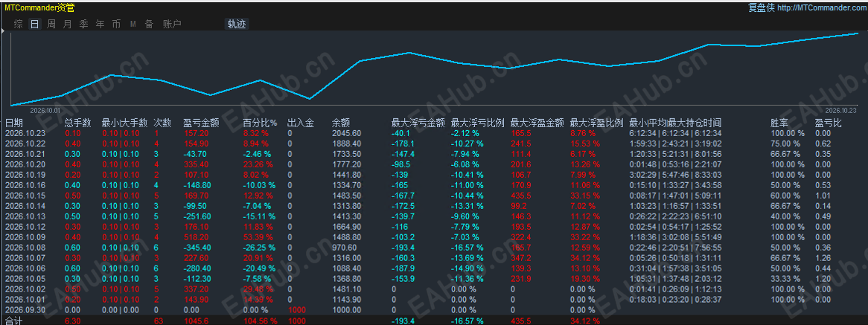868x325 pixels.
Task: Click the MTCommander资管 title
Action: (40, 7)
